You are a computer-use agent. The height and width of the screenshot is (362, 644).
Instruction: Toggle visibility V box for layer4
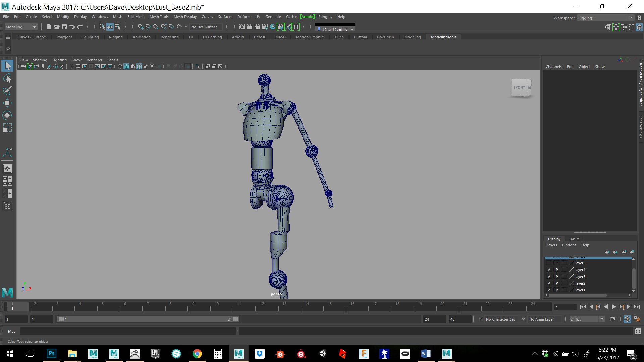click(549, 270)
